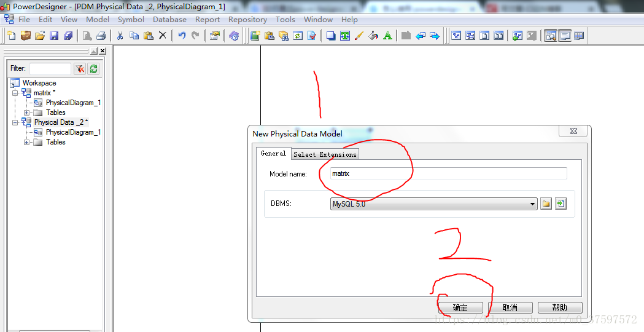644x332 pixels.
Task: Collapse the Physical Data _2 tree node
Action: tap(15, 122)
